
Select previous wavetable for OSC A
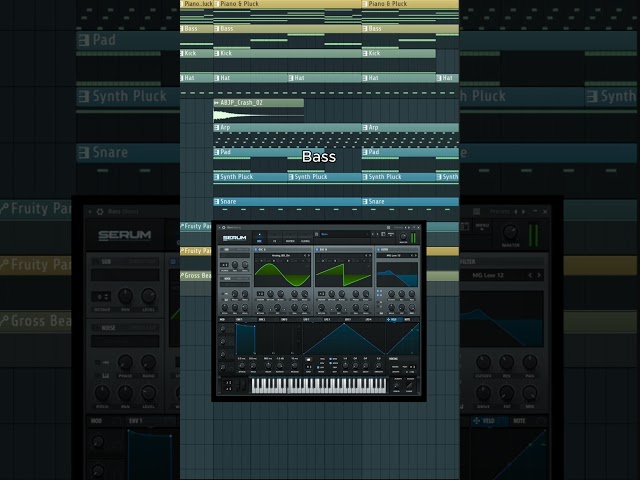tap(305, 256)
